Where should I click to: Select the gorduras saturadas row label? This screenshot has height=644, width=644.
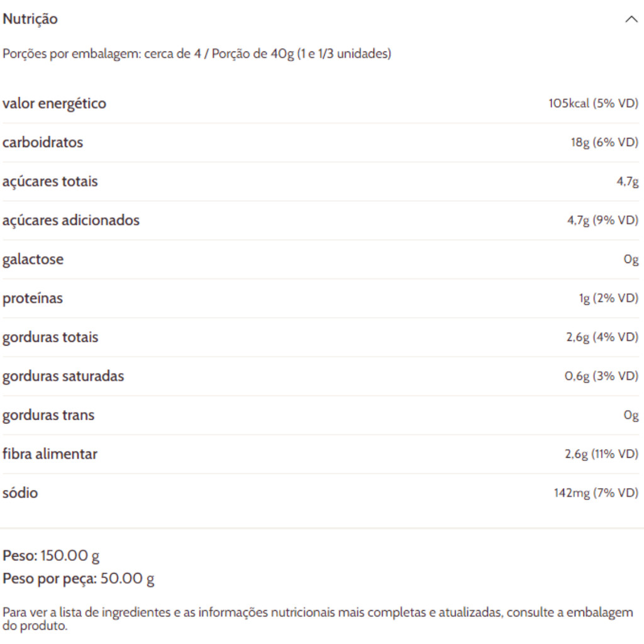(x=63, y=377)
